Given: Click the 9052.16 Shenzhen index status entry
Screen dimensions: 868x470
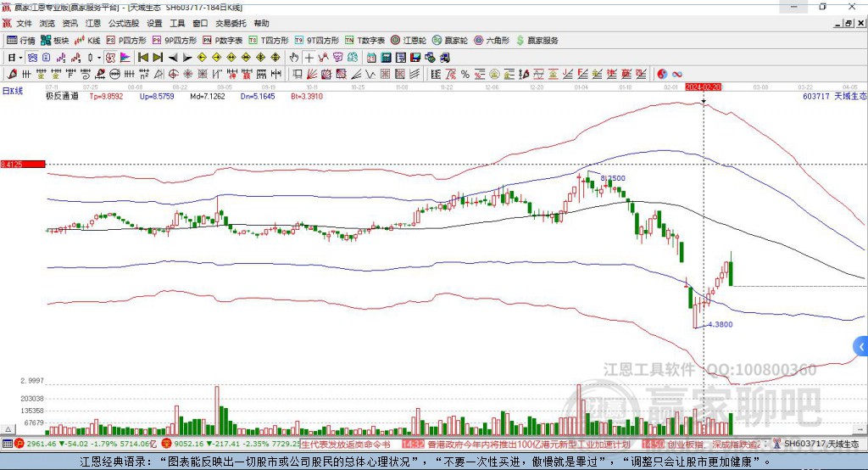Looking at the screenshot, I should click(x=231, y=444).
